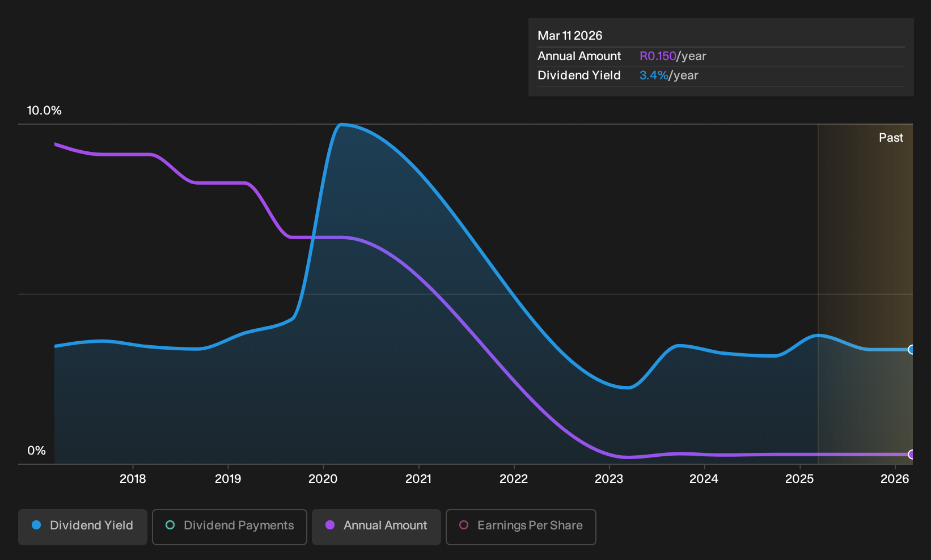931x560 pixels.
Task: Enable the Dividend Payments series
Action: (230, 527)
